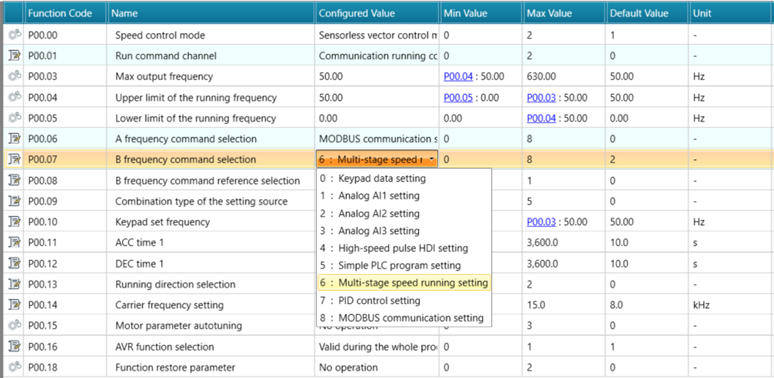Click the edit icon beside P00.12

coord(14,263)
